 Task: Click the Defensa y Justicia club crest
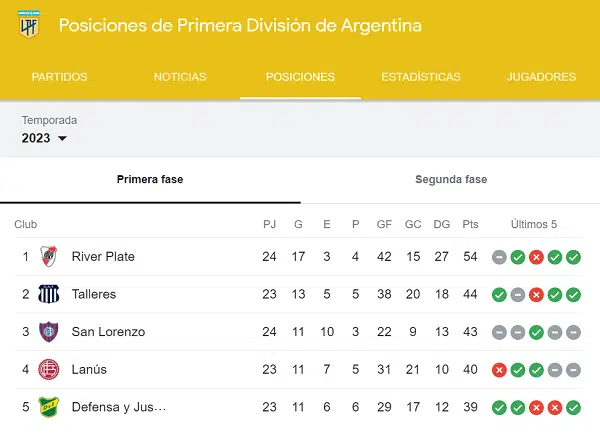coord(49,407)
